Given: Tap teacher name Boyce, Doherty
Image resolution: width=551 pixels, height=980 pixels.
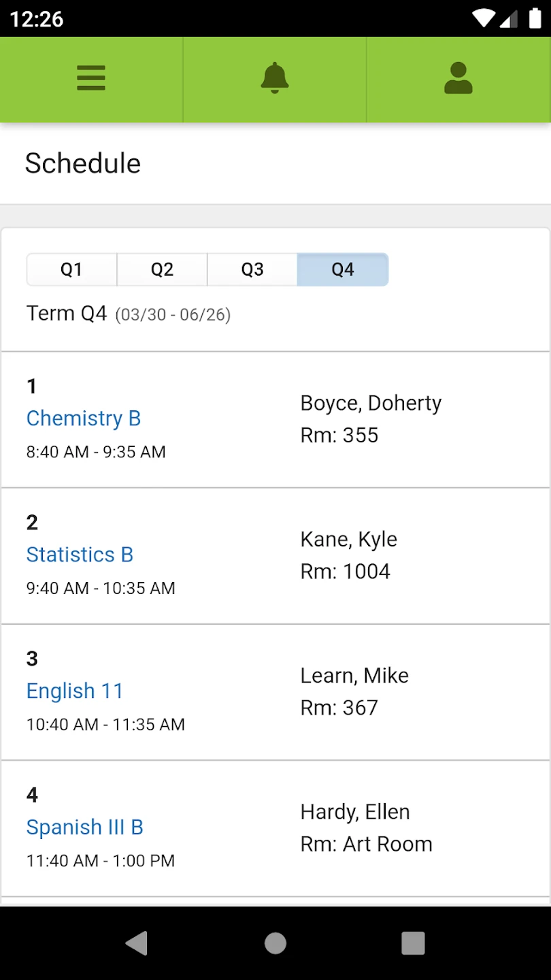Looking at the screenshot, I should pyautogui.click(x=371, y=403).
